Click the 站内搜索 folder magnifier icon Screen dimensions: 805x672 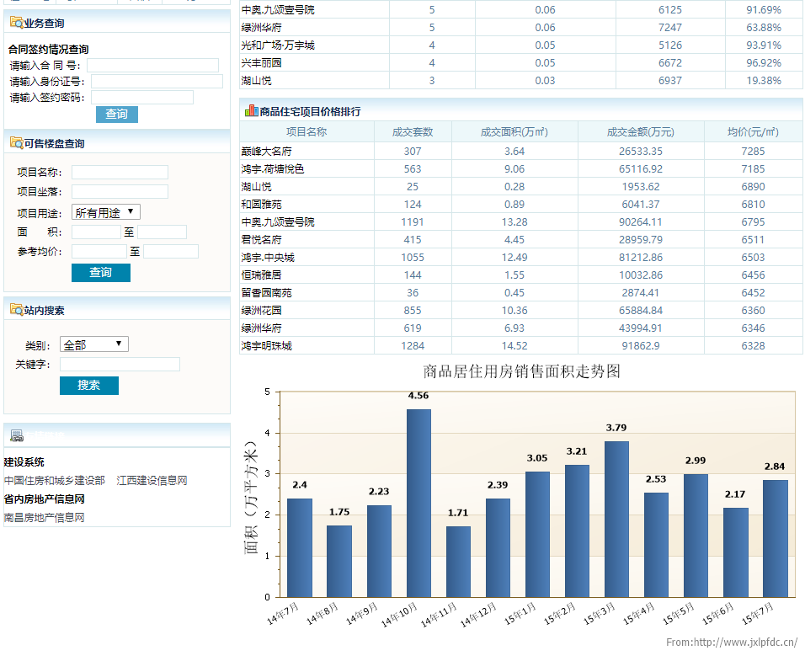click(x=16, y=310)
